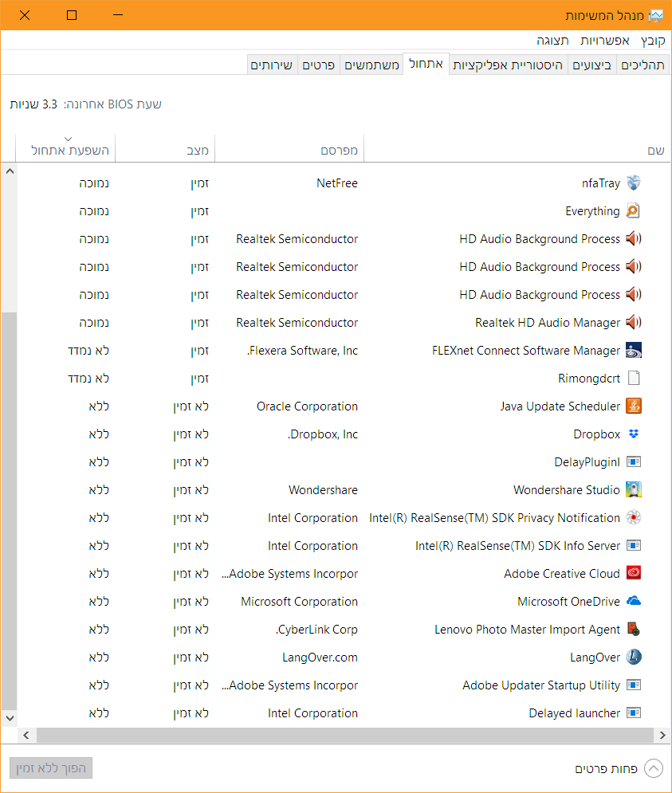Click the Java Update Scheduler icon
Viewport: 672px width, 793px height.
tap(634, 406)
